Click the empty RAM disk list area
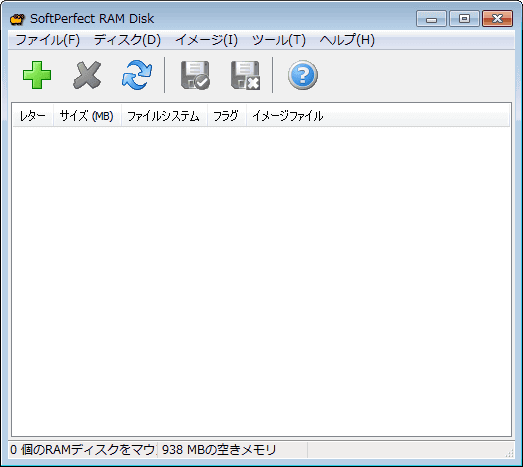This screenshot has width=523, height=467. pyautogui.click(x=262, y=281)
